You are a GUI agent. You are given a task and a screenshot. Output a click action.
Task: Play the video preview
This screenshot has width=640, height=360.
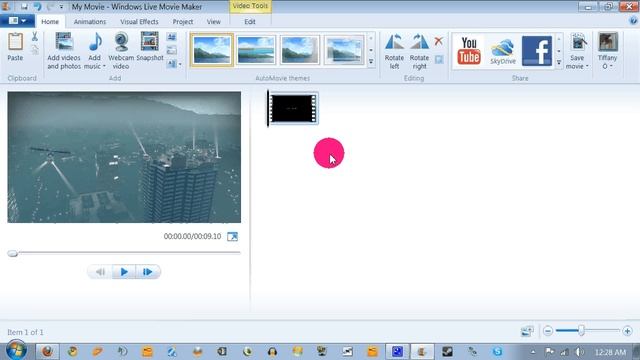click(x=124, y=272)
